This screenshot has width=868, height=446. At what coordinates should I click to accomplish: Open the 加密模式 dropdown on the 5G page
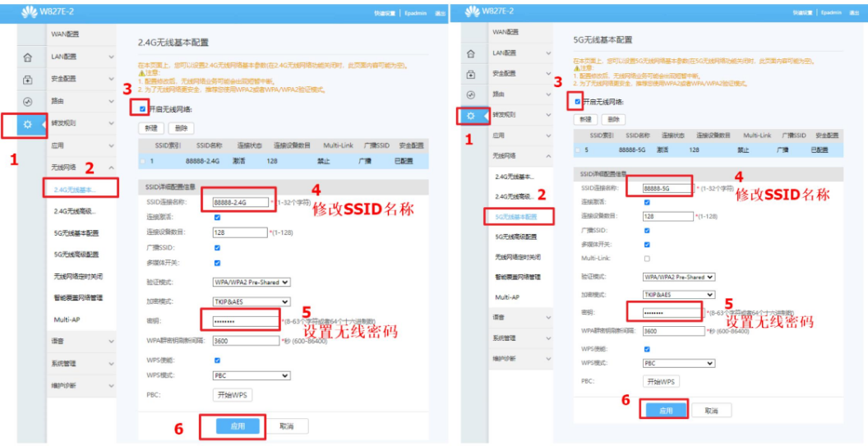(678, 295)
